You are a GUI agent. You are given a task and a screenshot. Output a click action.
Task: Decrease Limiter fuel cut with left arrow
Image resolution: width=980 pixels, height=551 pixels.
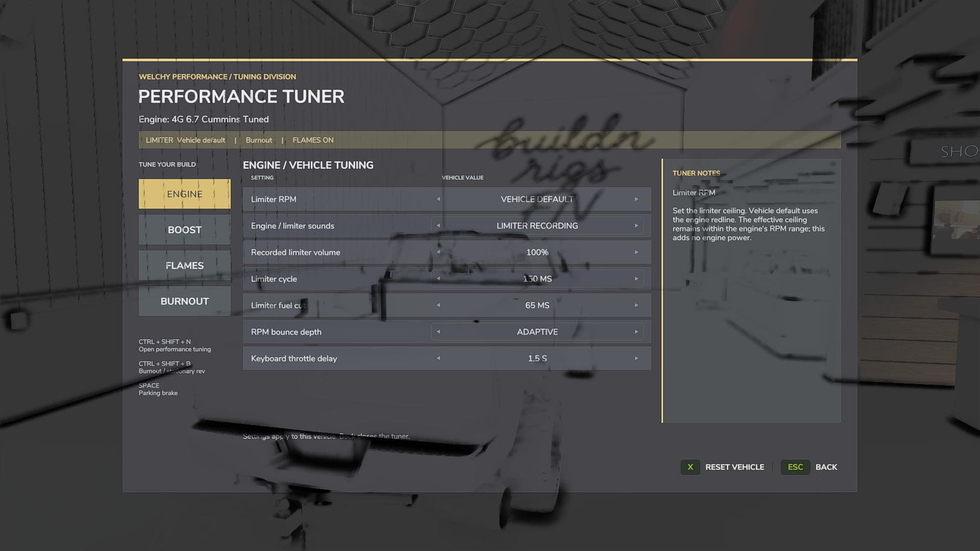click(438, 305)
